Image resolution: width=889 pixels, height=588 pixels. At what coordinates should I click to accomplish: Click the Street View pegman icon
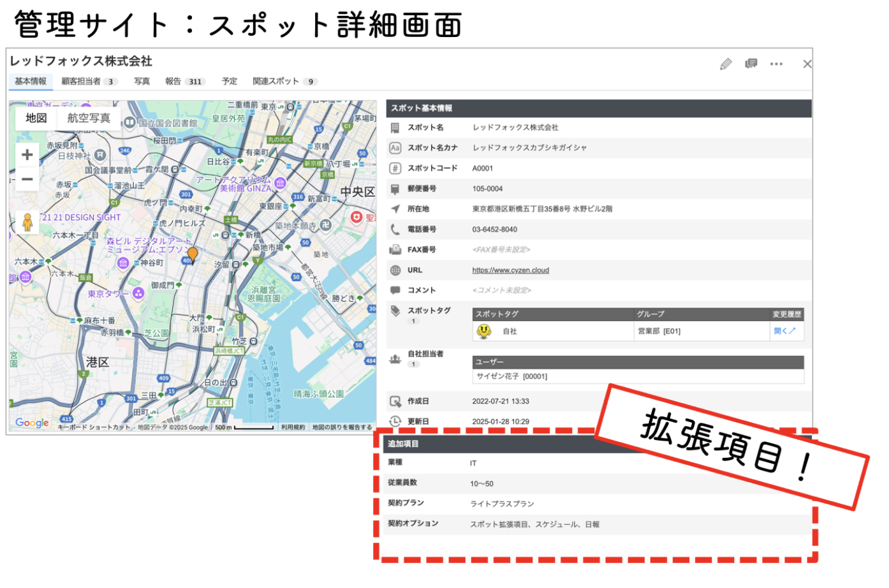coord(27,222)
